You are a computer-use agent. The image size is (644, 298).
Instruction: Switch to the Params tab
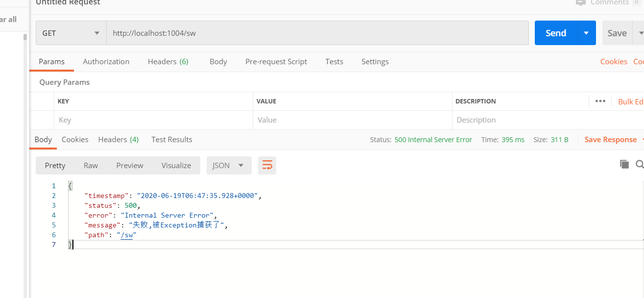point(51,62)
